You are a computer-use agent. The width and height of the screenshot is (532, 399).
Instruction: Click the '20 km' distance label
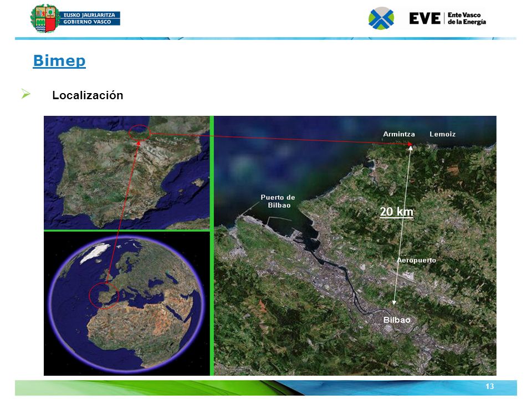tap(396, 212)
